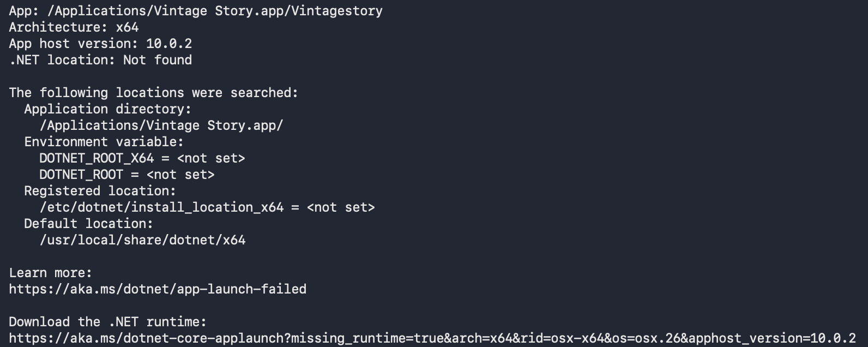The image size is (868, 347).
Task: Click the '/Applications/Vintage Story.app/' directory path
Action: 161,125
